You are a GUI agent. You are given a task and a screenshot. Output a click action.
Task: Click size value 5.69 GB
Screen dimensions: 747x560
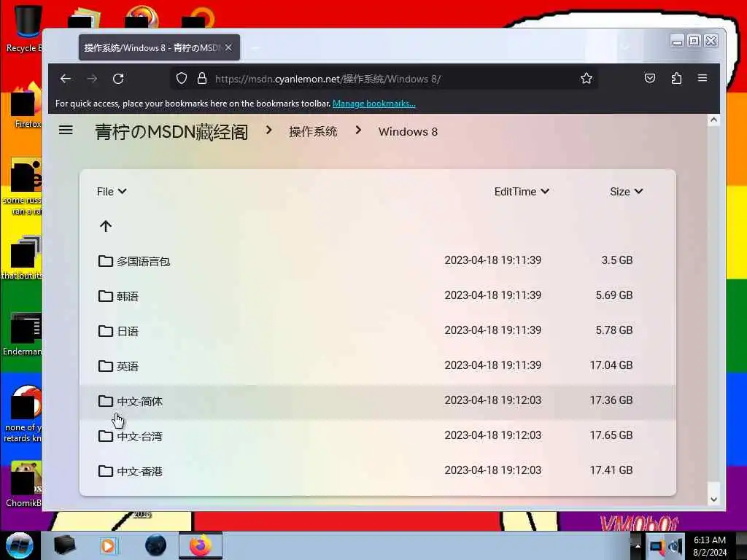[x=614, y=295]
